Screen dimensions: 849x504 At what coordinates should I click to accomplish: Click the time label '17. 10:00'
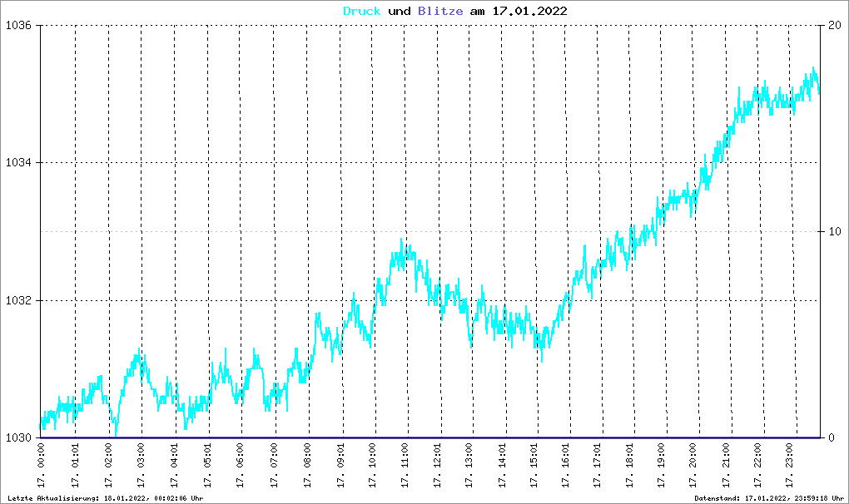pos(373,466)
